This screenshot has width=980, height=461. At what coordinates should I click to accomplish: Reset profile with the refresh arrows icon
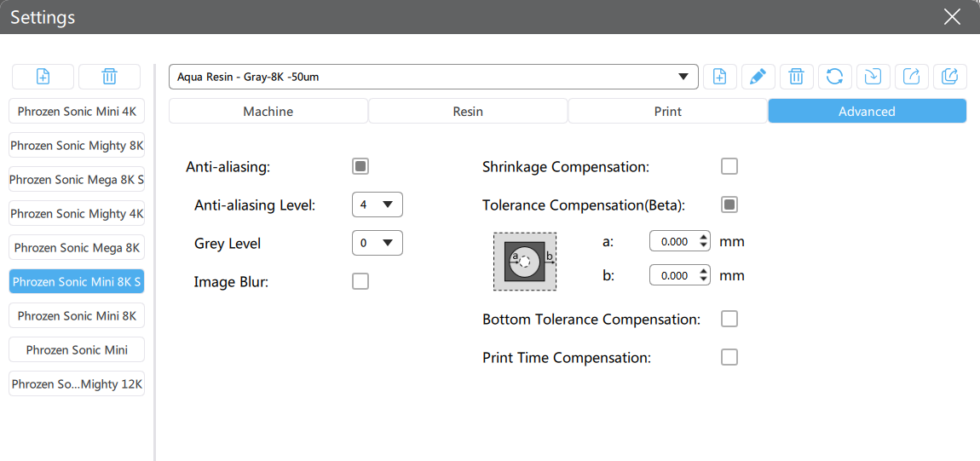click(x=834, y=77)
